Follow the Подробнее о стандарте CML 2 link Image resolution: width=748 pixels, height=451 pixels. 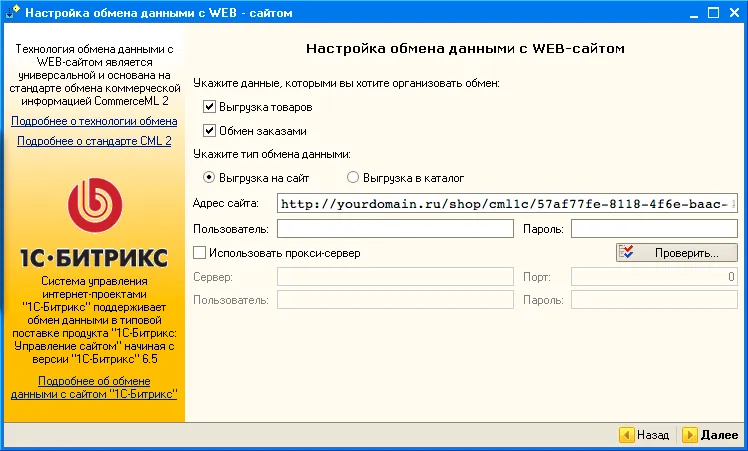pos(94,142)
